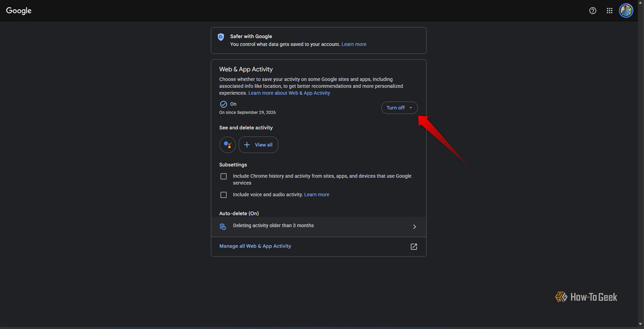Click Deleting activity older than 3 months
The width and height of the screenshot is (644, 329).
273,226
